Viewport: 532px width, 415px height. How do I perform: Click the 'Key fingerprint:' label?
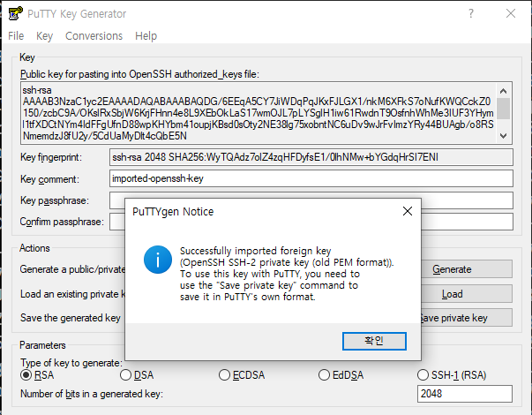[51, 157]
